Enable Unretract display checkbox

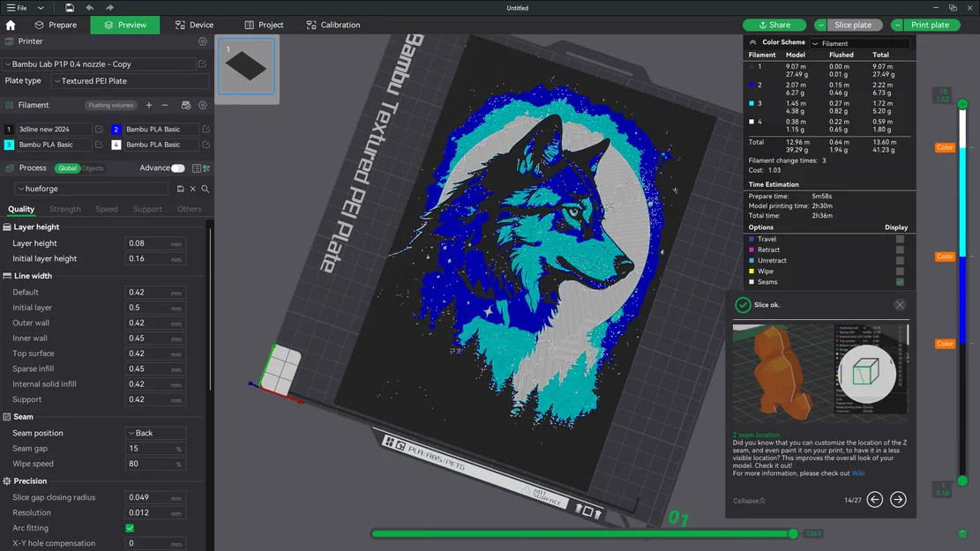(900, 260)
